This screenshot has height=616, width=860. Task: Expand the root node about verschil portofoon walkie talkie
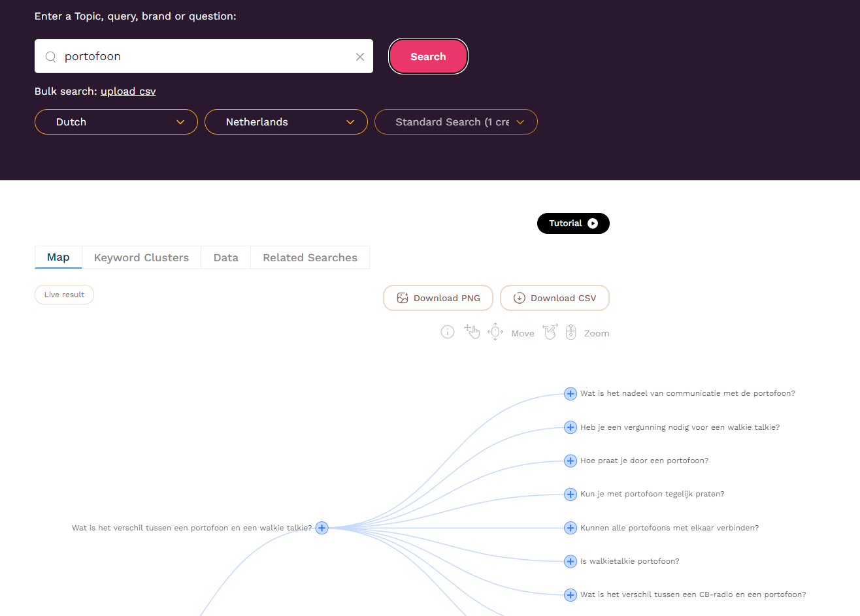tap(322, 528)
